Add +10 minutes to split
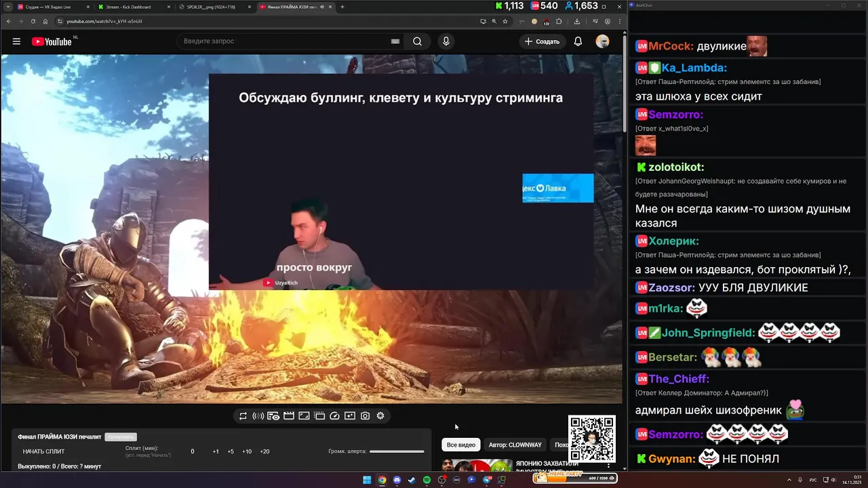The height and width of the screenshot is (488, 868). coord(247,451)
